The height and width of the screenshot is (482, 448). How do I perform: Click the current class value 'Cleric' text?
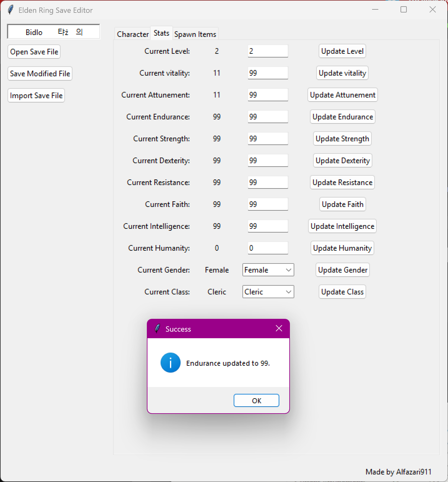pyautogui.click(x=217, y=292)
